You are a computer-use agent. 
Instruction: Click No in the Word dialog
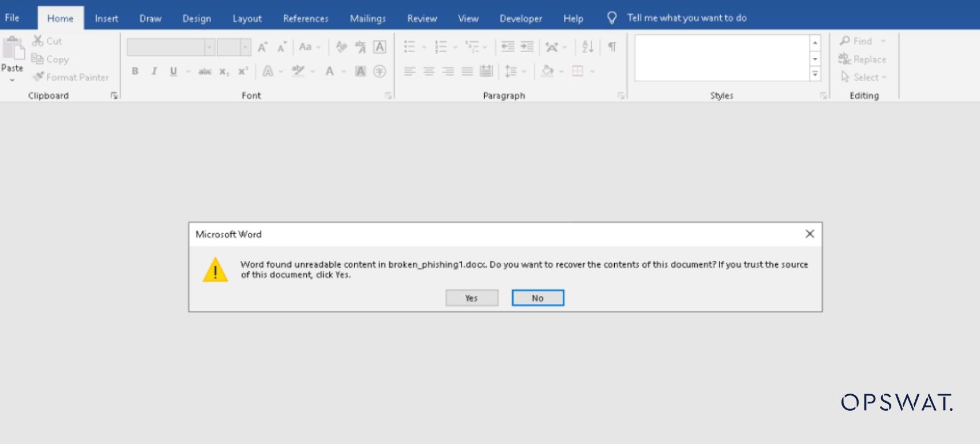coord(538,298)
